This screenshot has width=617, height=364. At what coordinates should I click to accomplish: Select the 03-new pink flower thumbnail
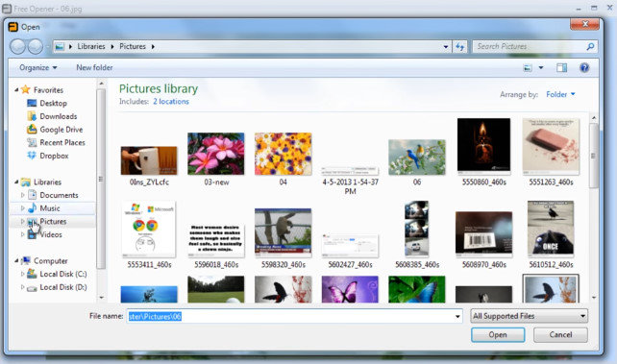point(216,154)
